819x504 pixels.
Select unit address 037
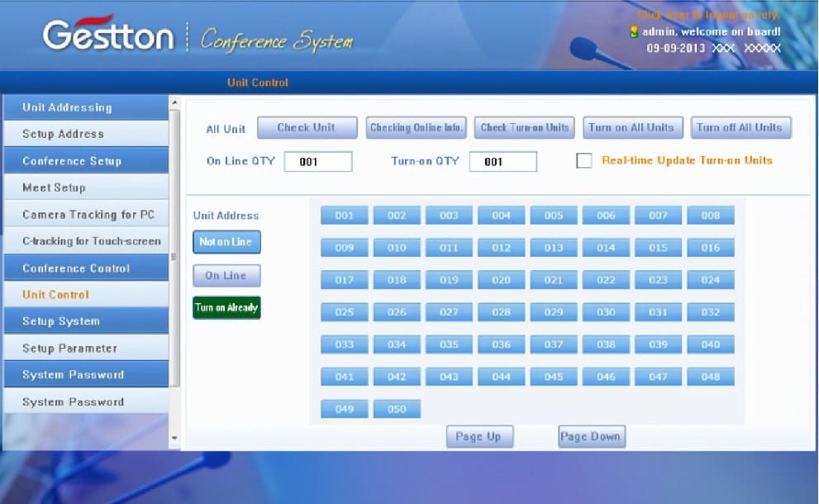554,345
